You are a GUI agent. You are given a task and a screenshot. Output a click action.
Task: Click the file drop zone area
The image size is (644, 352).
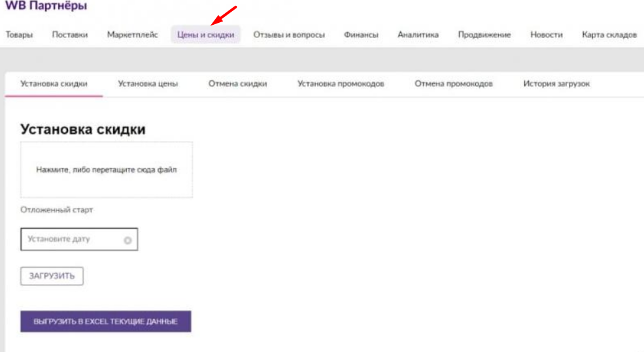coord(107,170)
